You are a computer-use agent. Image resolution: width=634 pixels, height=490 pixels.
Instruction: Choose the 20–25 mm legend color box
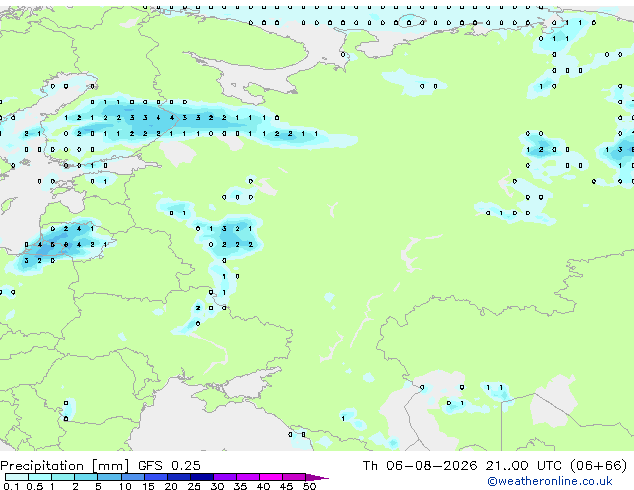click(178, 477)
